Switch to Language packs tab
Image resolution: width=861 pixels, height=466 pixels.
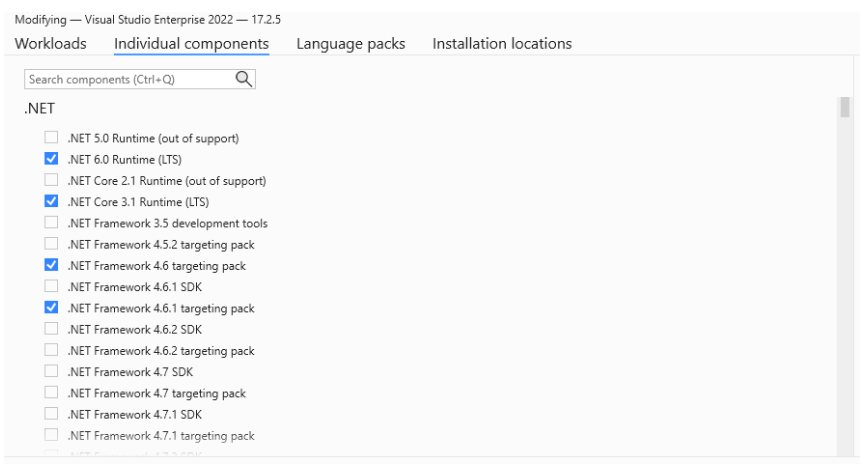[x=351, y=43]
